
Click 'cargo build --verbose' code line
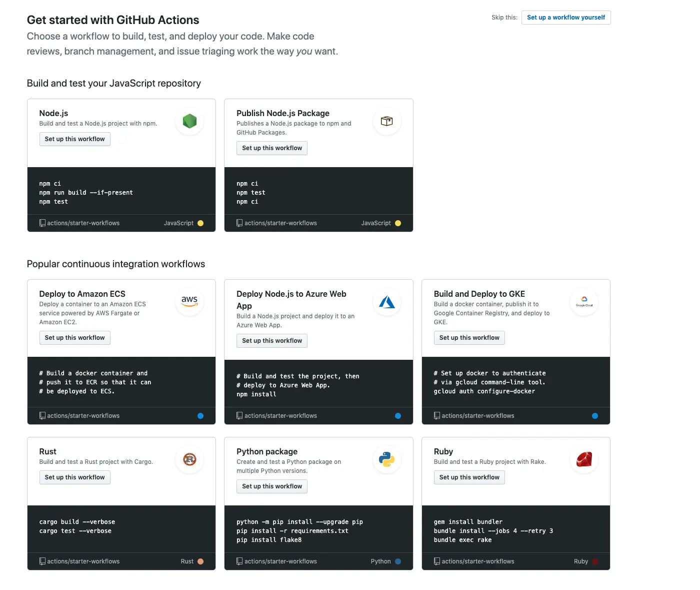tap(77, 522)
